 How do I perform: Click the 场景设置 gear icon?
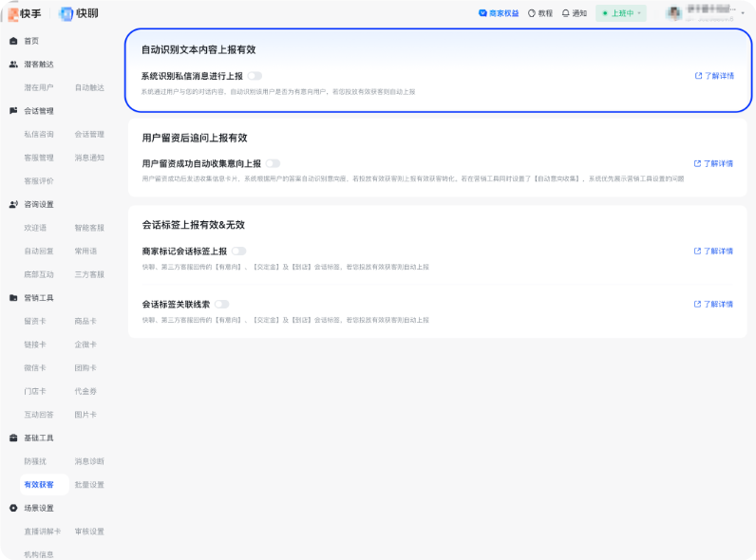[x=13, y=509]
